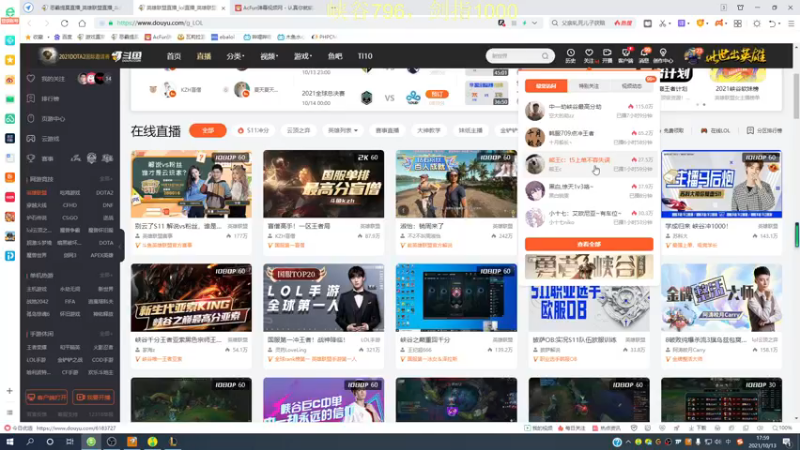Image resolution: width=800 pixels, height=450 pixels.
Task: Open the 视频 dropdown in navigation
Action: pos(269,56)
